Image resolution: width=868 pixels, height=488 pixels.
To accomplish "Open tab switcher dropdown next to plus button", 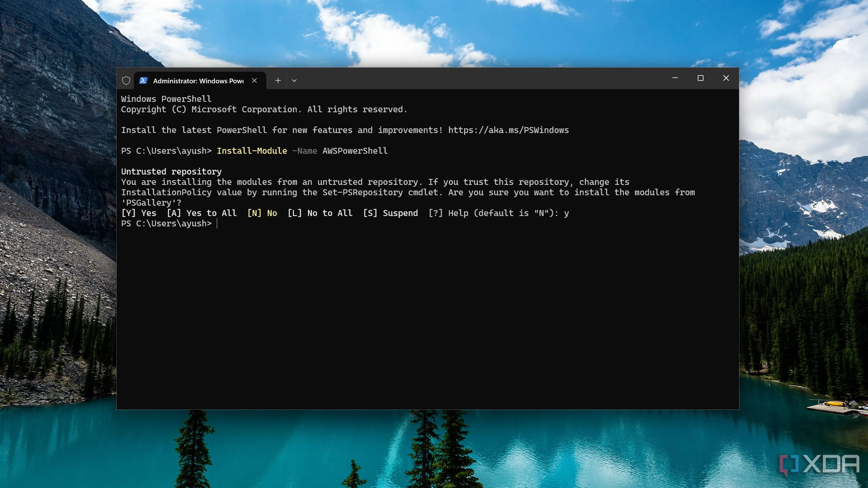I will (294, 80).
